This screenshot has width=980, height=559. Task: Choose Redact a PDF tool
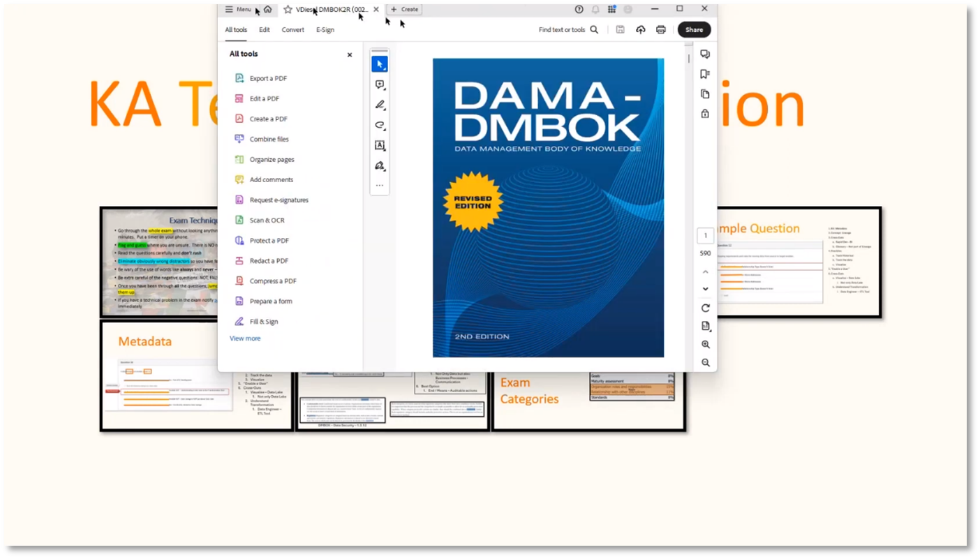pos(261,260)
